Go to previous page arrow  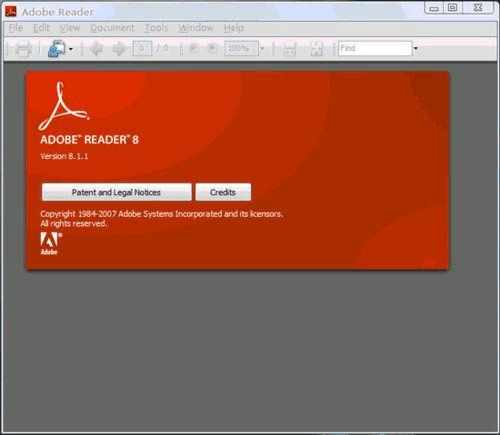point(96,49)
